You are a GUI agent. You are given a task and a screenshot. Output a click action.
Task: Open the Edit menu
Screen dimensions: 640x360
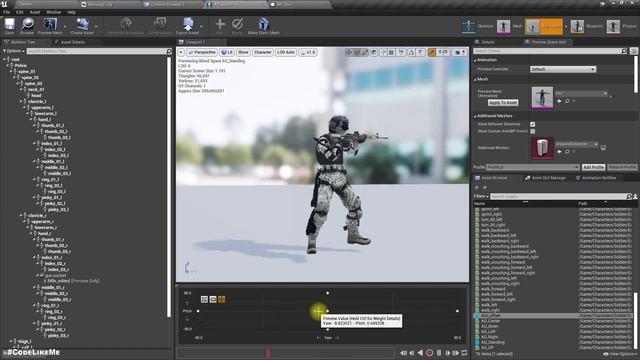(20, 12)
